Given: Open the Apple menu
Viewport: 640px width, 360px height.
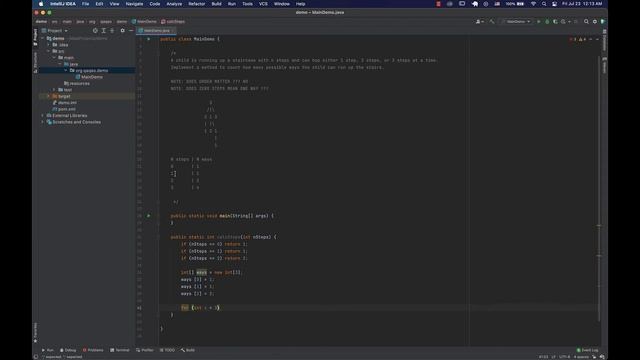Looking at the screenshot, I should click(x=41, y=4).
